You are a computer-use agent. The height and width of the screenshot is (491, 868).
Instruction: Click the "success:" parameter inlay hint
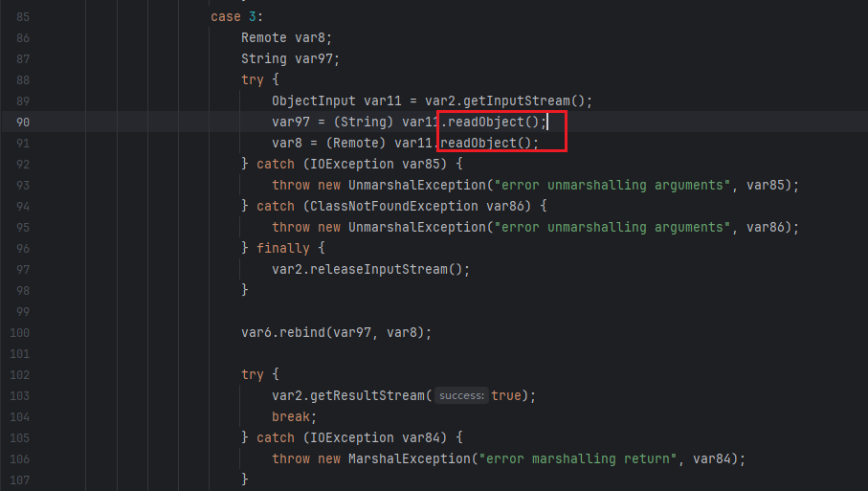click(x=462, y=395)
